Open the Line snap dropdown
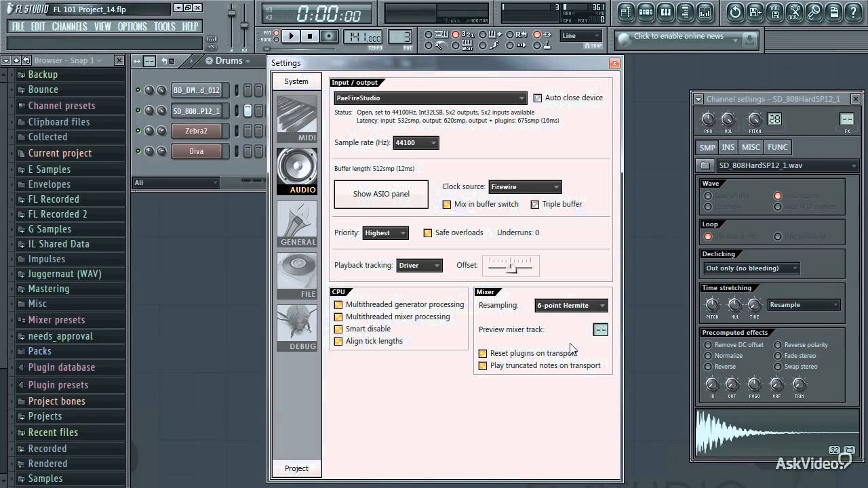Screen dimensions: 868x488 coord(581,36)
